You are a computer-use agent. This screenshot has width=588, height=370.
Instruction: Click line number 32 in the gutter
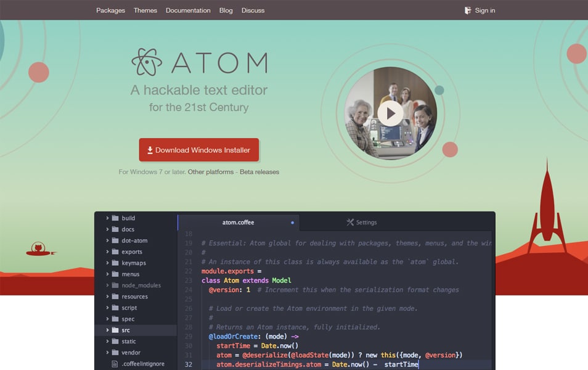[188, 364]
